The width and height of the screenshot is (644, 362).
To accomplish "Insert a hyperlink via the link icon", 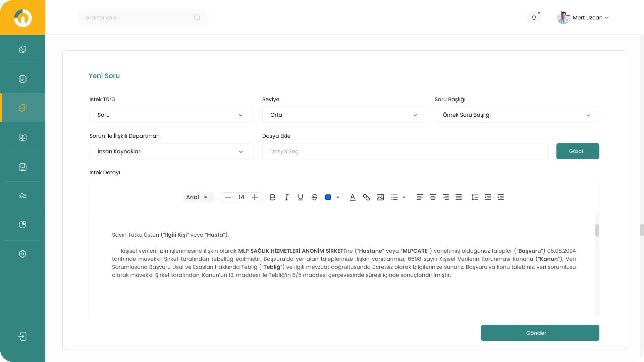I will click(366, 197).
